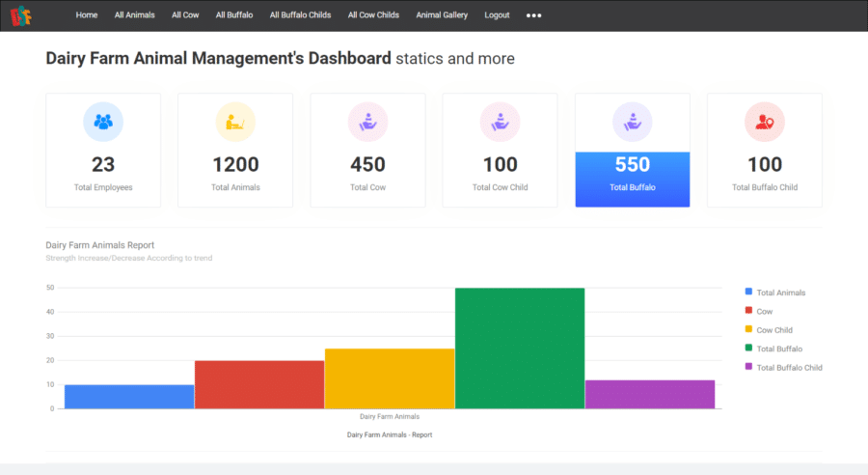Go to the Home menu item
The height and width of the screenshot is (475, 868).
(87, 15)
